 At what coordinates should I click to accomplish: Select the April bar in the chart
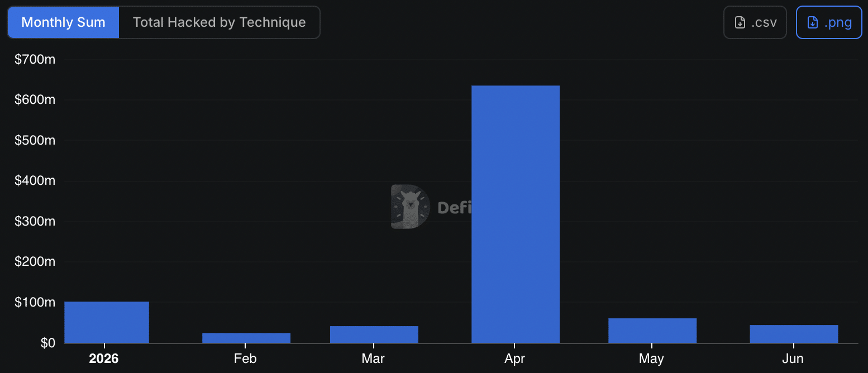(x=516, y=214)
